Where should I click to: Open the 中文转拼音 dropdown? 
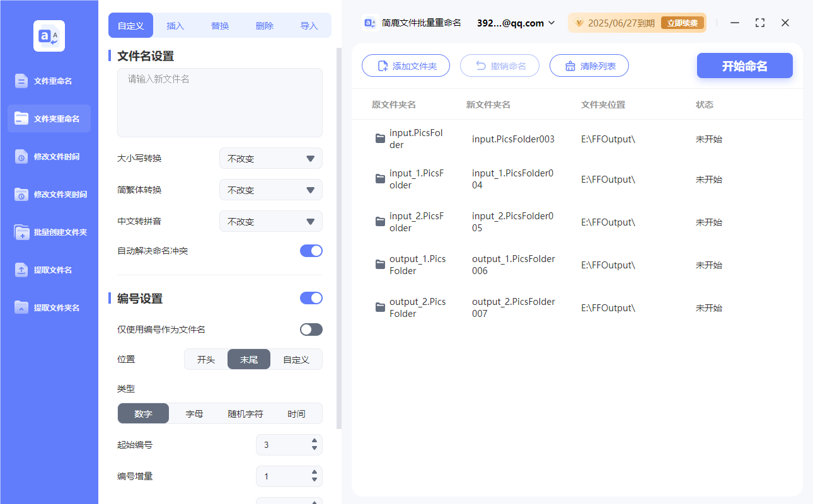point(270,221)
